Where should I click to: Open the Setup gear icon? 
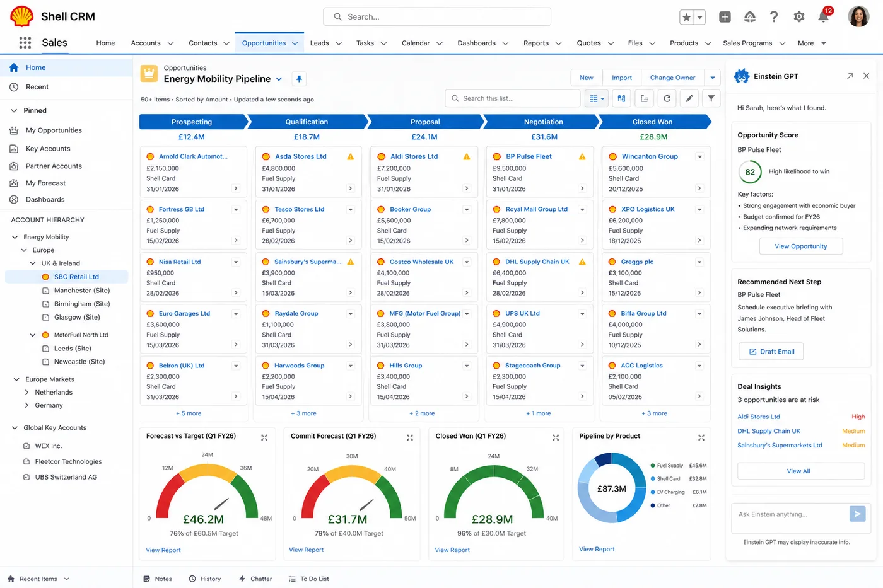pyautogui.click(x=798, y=17)
